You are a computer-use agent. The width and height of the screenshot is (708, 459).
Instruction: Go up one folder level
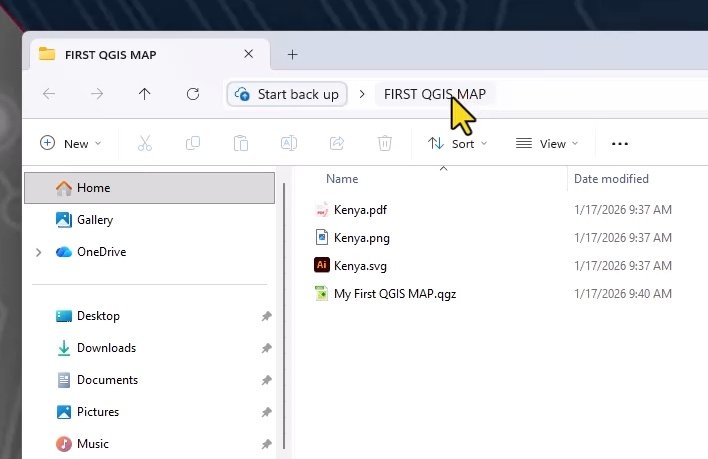tap(144, 94)
